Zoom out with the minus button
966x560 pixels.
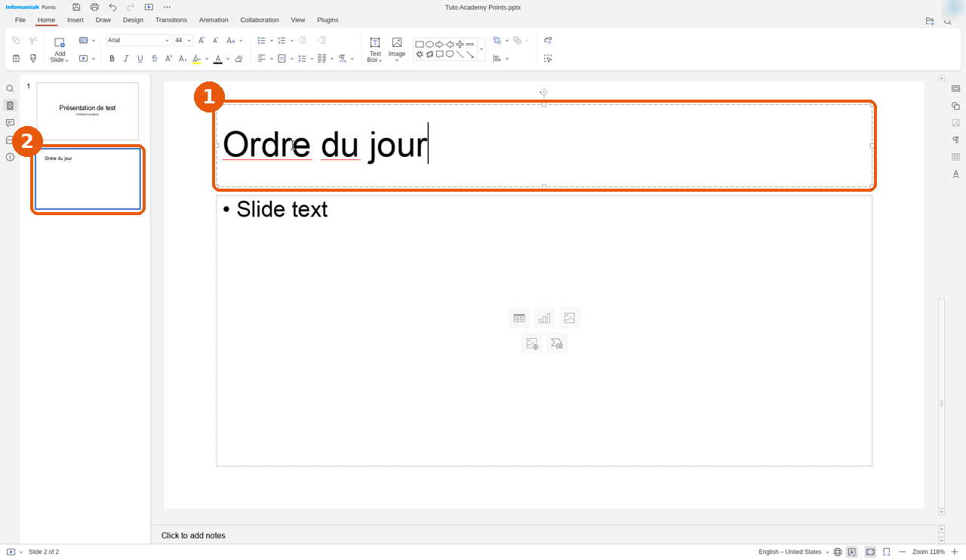[x=902, y=552]
